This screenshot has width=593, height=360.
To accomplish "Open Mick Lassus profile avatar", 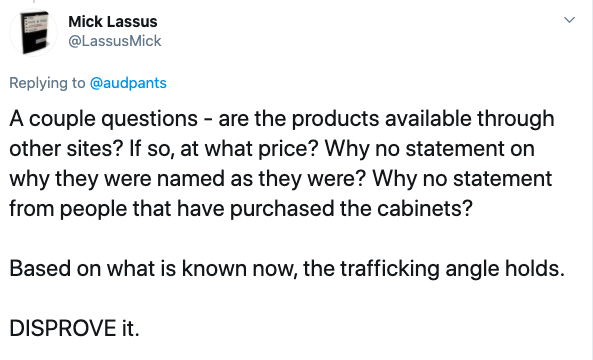I will [x=33, y=32].
